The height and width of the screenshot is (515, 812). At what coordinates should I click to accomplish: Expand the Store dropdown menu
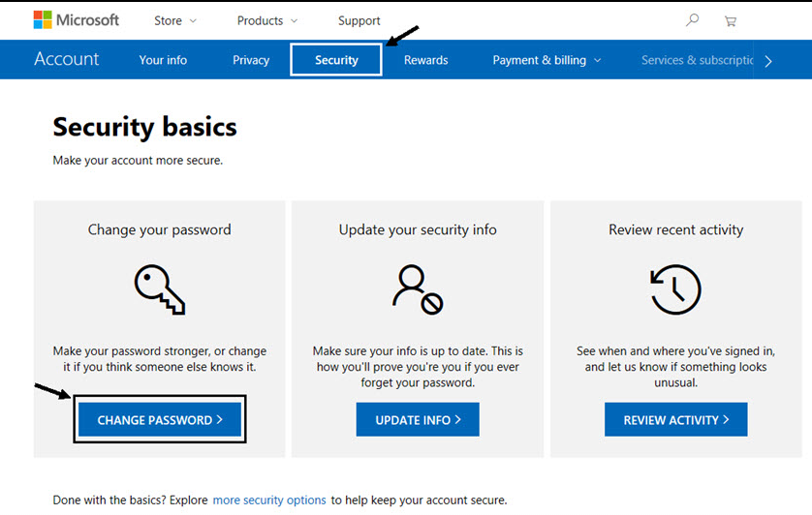[175, 20]
